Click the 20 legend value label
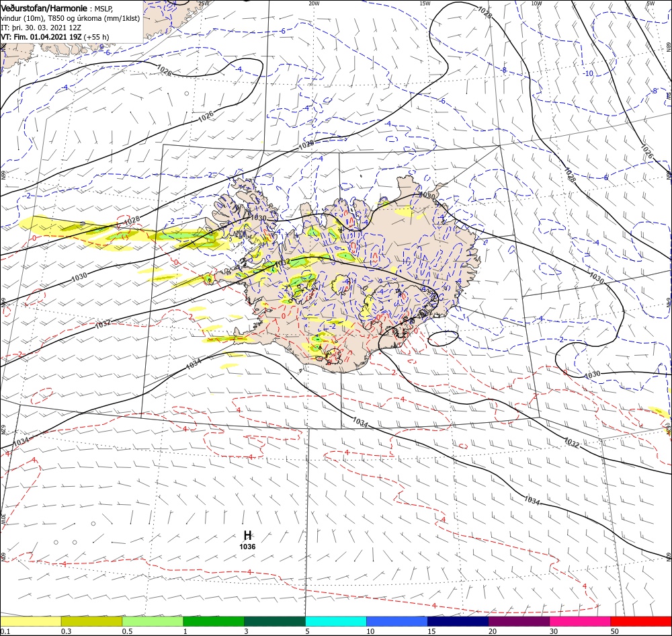The width and height of the screenshot is (672, 636). pyautogui.click(x=493, y=631)
